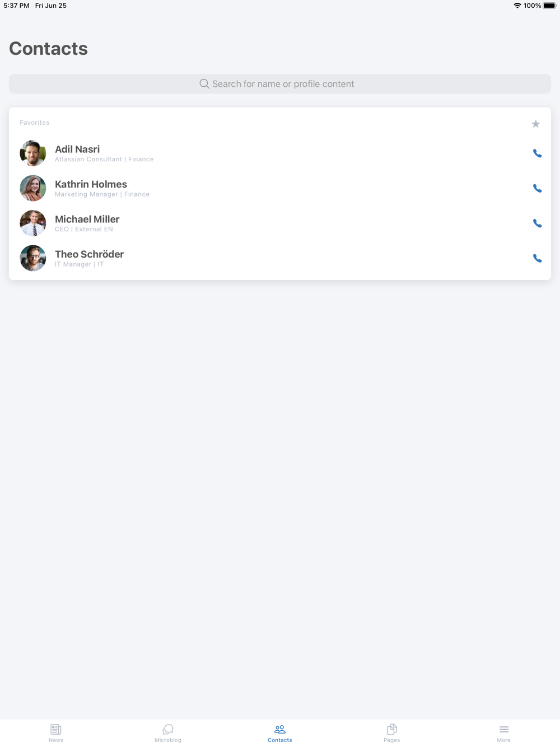
Task: Select the Contacts tab
Action: pos(280,733)
